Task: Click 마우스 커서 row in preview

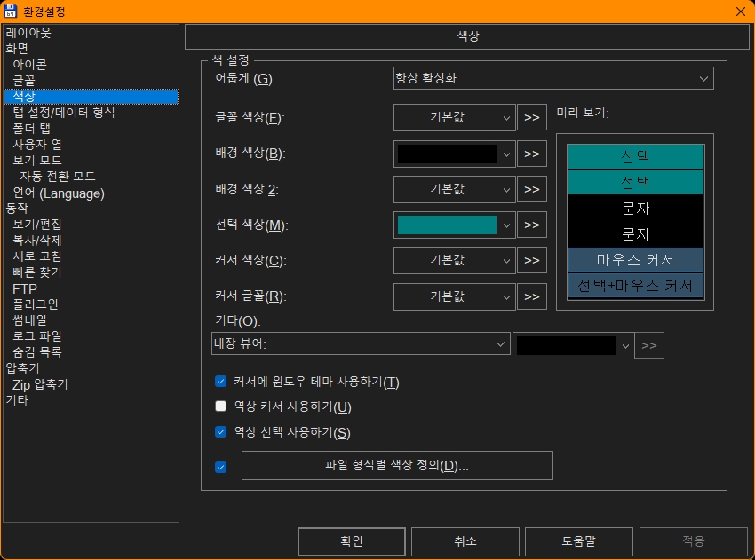Action: 636,260
